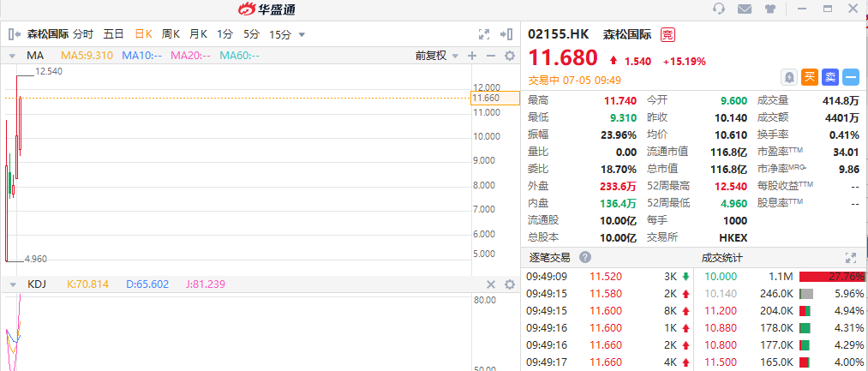Click the 27.76% volume bar at 10.000

pos(831,276)
